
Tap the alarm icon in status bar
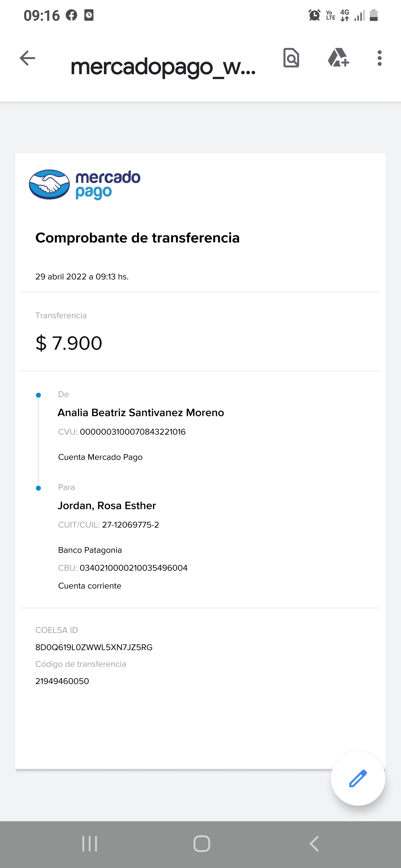[x=314, y=15]
